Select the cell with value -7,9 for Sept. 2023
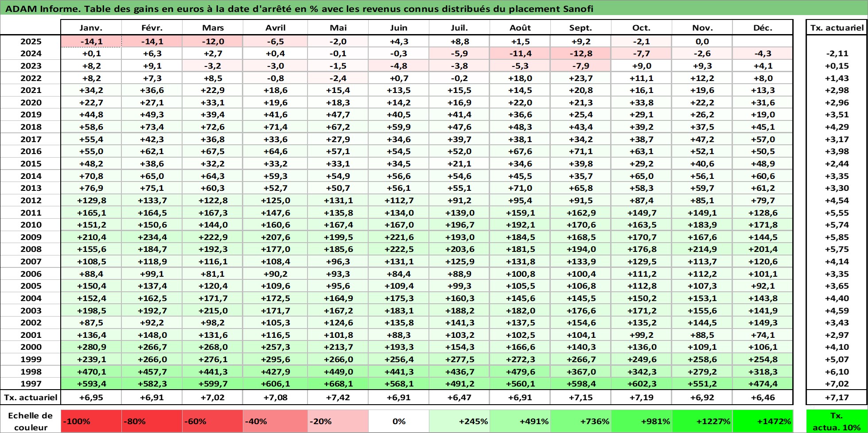This screenshot has height=433, width=868. click(581, 66)
